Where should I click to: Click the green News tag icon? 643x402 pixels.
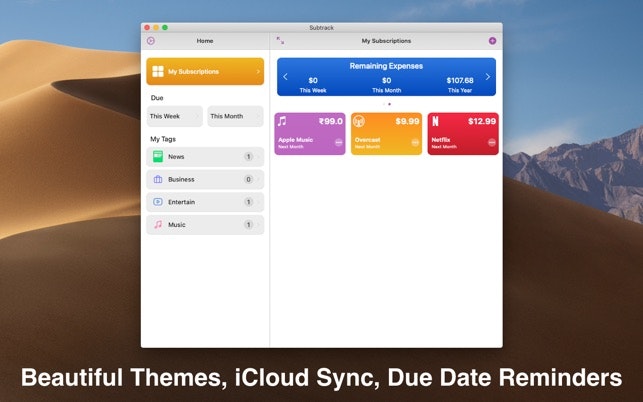pos(158,156)
